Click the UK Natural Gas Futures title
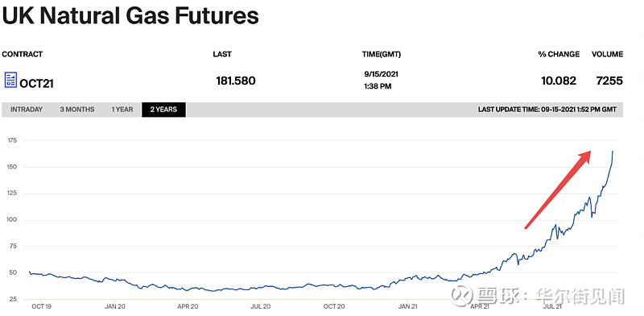The width and height of the screenshot is (644, 316). pos(130,15)
